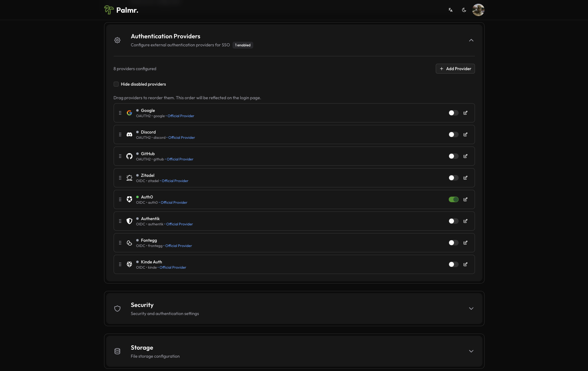This screenshot has height=371, width=588.
Task: Grab the GitHub row drag handle
Action: (x=120, y=156)
